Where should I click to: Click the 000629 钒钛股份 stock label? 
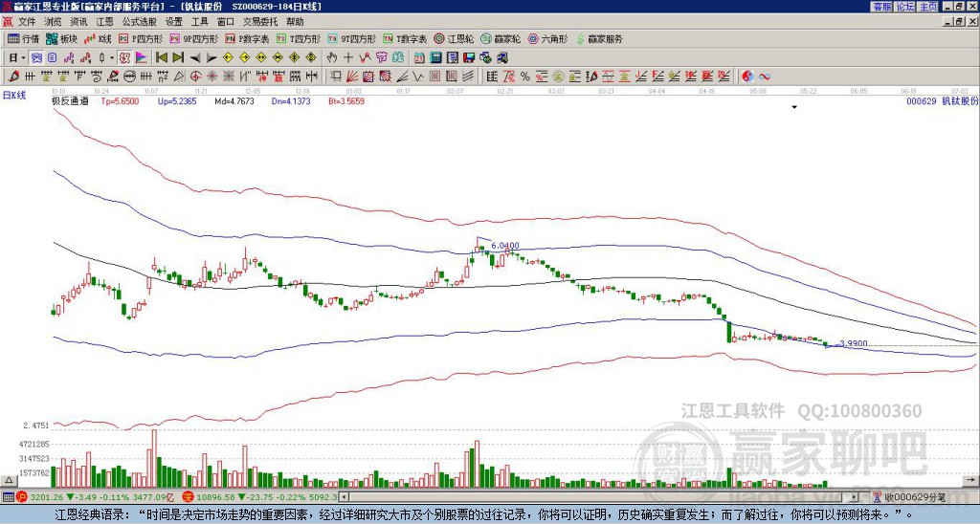pyautogui.click(x=942, y=100)
